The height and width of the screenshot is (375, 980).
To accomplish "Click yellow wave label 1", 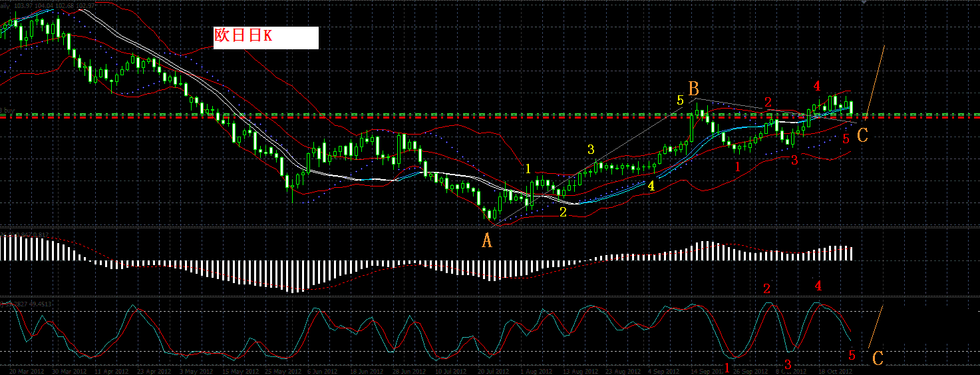I will [x=528, y=169].
